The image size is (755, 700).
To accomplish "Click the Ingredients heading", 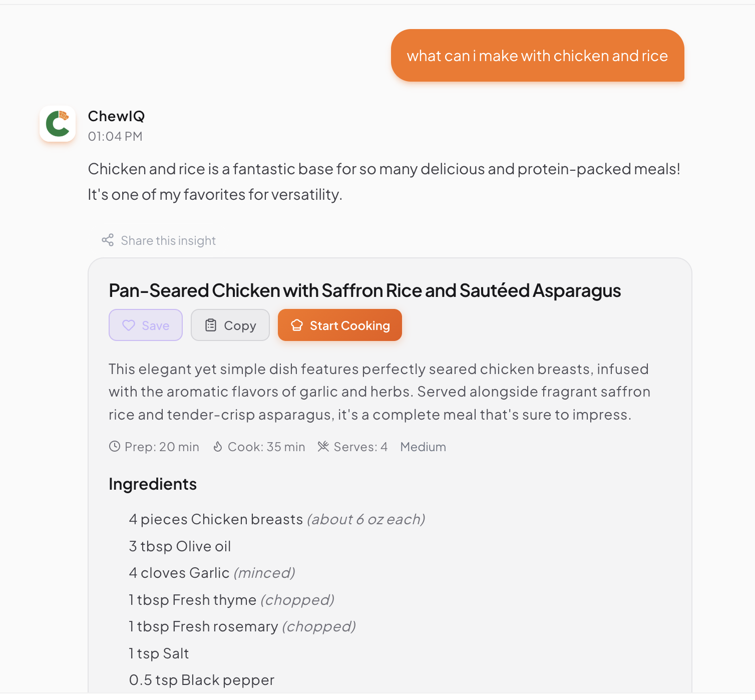I will tap(153, 484).
